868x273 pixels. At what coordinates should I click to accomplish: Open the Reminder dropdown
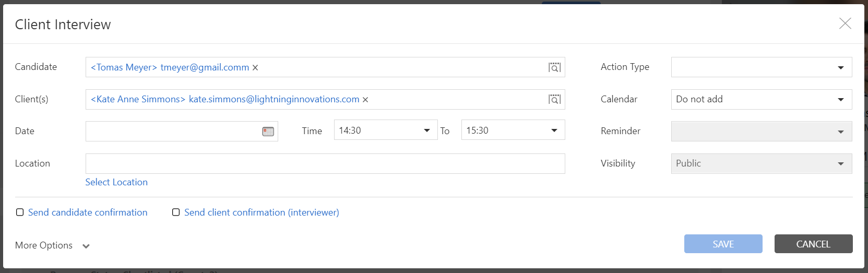coord(762,132)
